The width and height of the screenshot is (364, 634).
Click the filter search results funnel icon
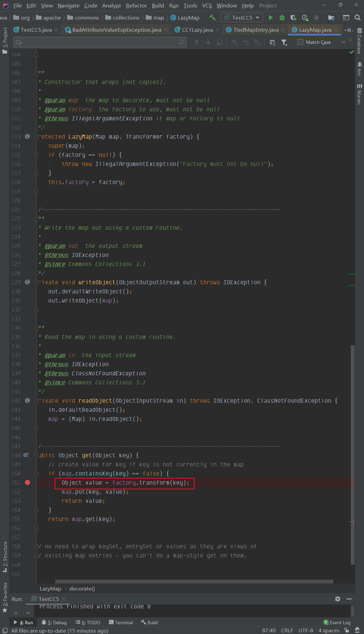pos(284,42)
